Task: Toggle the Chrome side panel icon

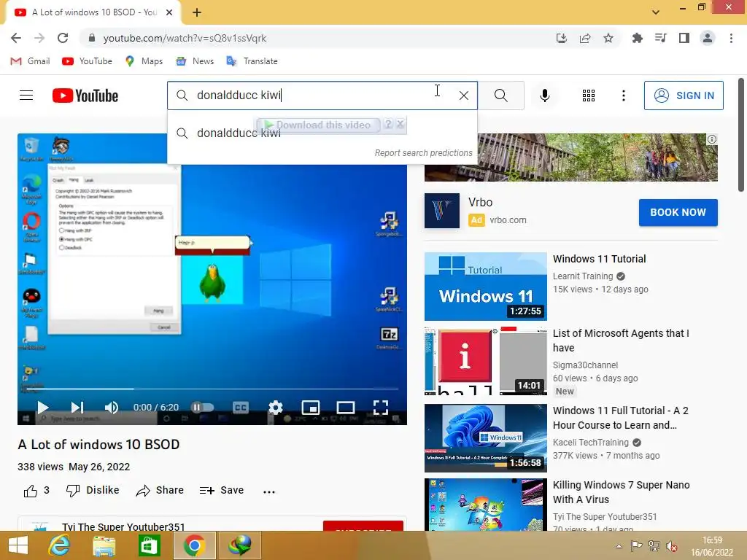Action: click(x=684, y=38)
